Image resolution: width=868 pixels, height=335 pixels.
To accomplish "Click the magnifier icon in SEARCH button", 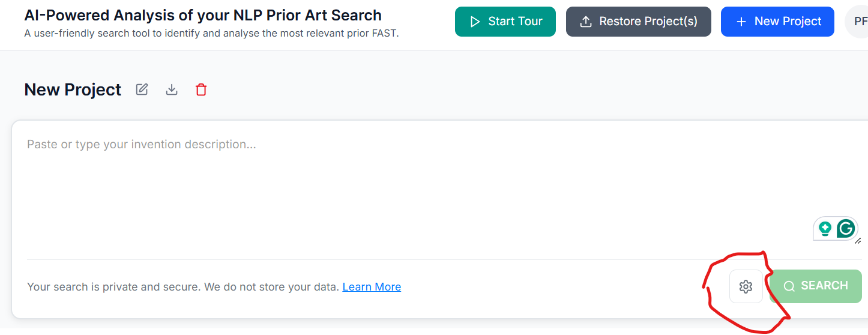I will pos(789,286).
